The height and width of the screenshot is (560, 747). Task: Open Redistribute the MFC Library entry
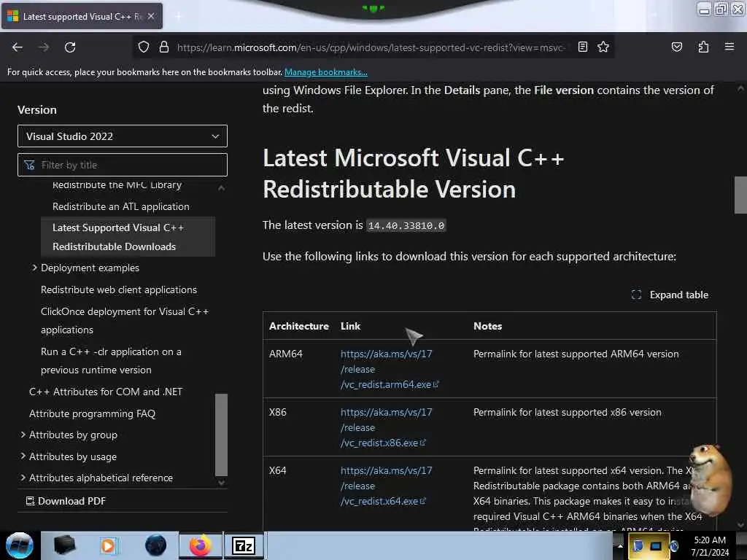[117, 184]
